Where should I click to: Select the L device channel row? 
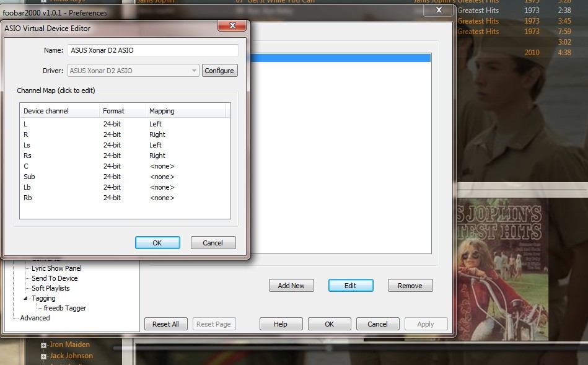pyautogui.click(x=125, y=124)
